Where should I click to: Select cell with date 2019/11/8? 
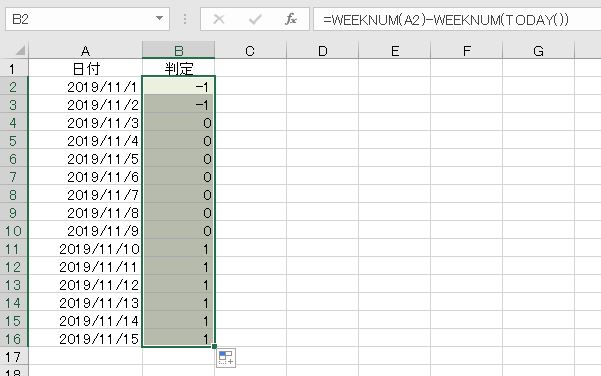(85, 212)
